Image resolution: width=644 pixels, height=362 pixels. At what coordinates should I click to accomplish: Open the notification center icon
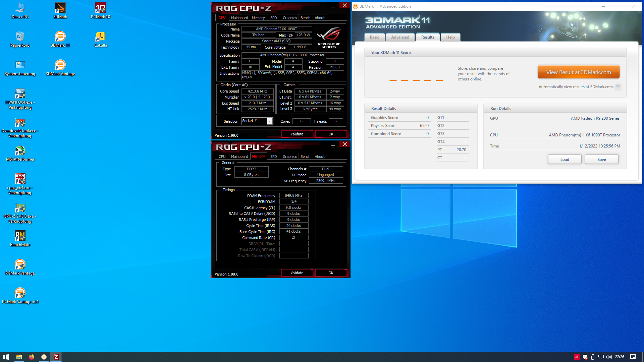pos(633,357)
